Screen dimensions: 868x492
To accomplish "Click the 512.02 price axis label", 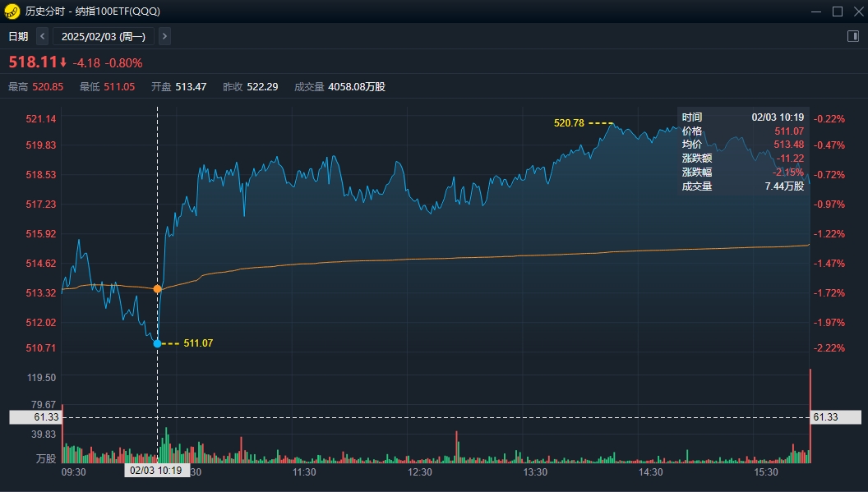I will pos(41,322).
